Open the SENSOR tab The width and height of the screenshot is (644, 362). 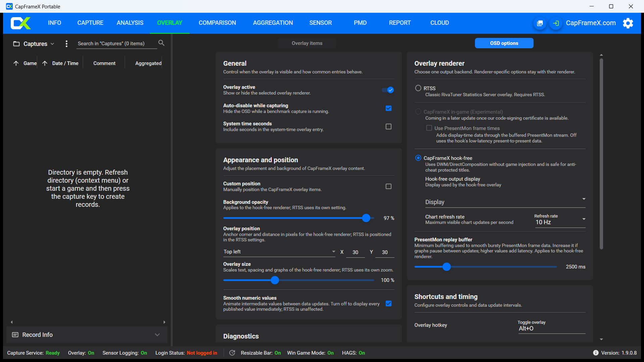(x=321, y=23)
